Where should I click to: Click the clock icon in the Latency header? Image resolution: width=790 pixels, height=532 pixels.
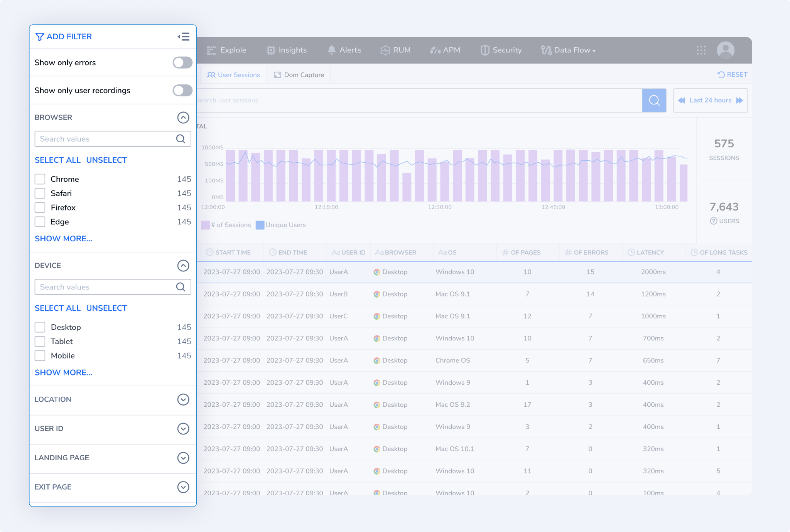(631, 252)
